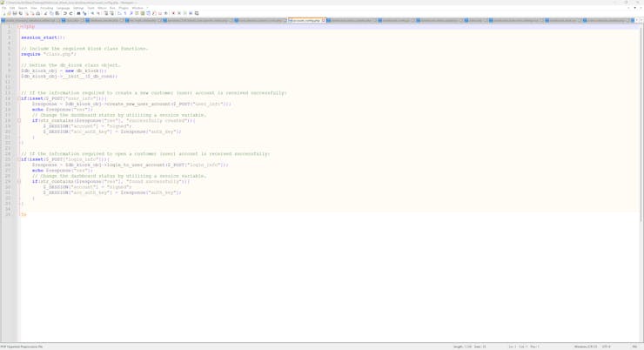Click the Open file toolbar icon
The height and width of the screenshot is (350, 644).
pyautogui.click(x=9, y=14)
